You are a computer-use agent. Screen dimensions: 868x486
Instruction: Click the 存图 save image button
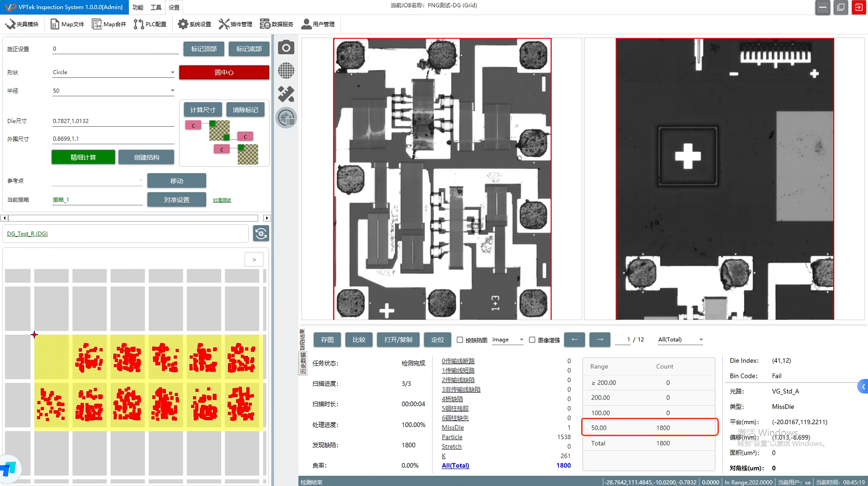click(328, 339)
